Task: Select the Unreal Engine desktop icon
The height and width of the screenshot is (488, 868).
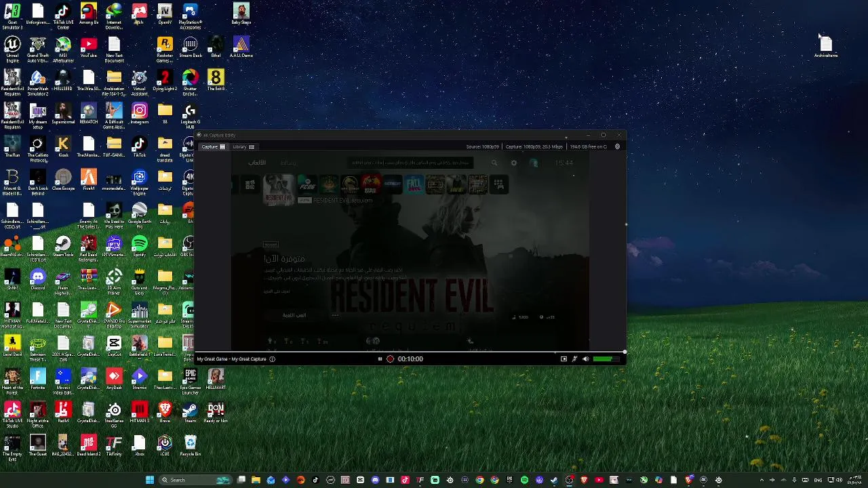Action: [12, 49]
